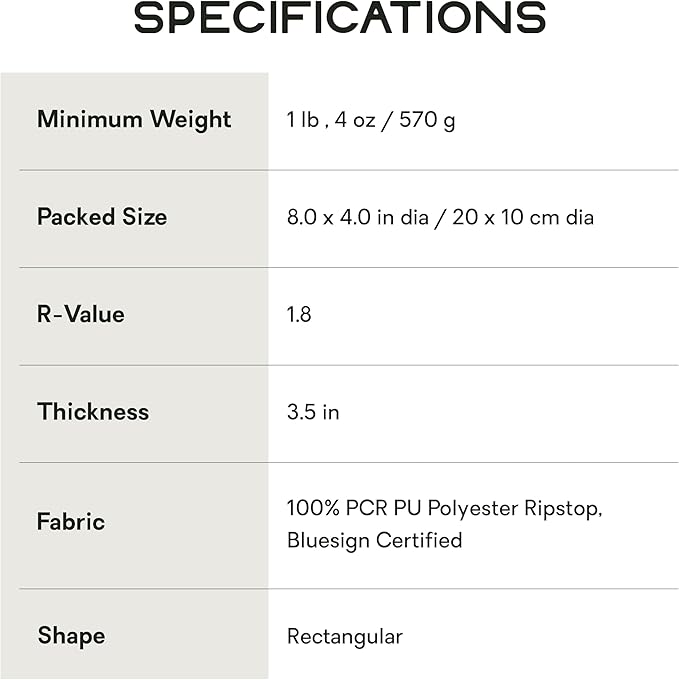Click the slash in the Minimum Weight value
679x680 pixels.
388,121
